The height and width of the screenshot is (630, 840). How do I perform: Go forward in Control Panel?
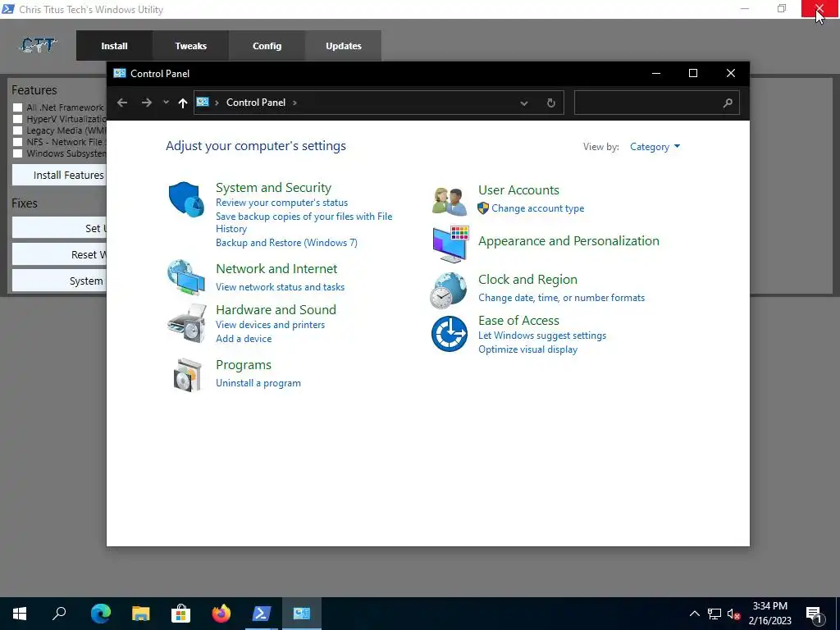[146, 103]
